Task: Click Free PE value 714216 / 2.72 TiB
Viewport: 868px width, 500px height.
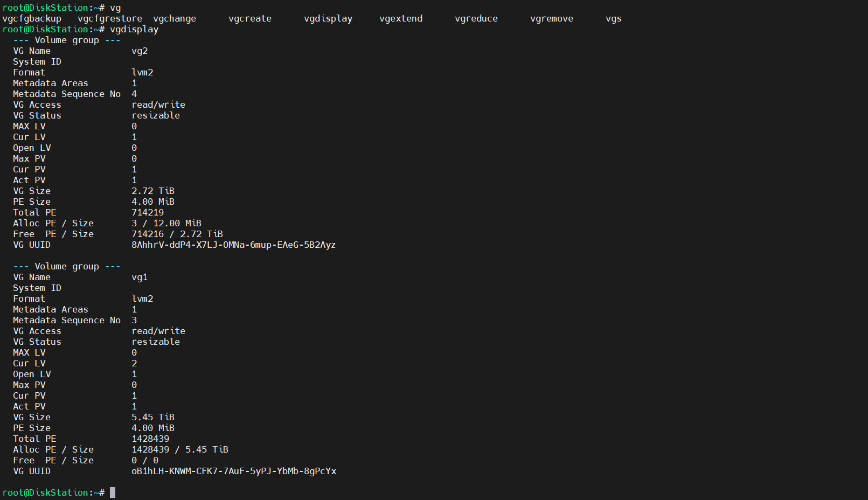Action: coord(177,234)
